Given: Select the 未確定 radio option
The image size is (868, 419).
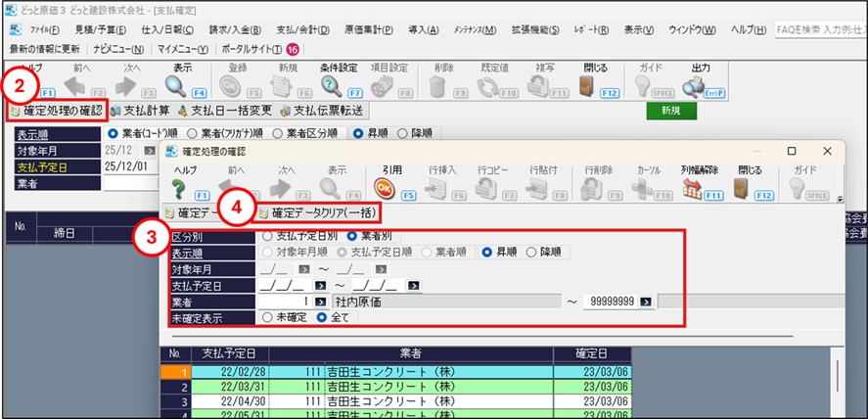Looking at the screenshot, I should click(267, 318).
